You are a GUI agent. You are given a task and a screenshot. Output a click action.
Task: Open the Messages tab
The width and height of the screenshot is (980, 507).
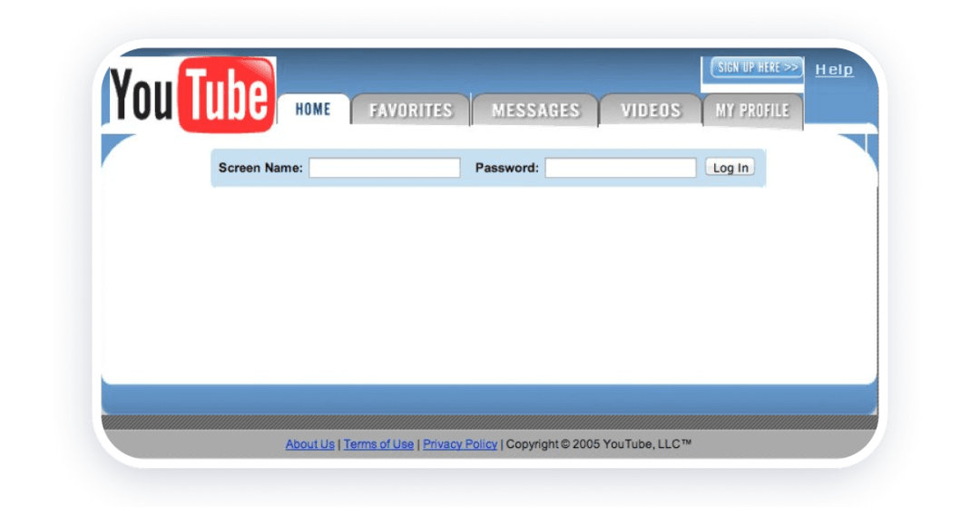click(535, 111)
